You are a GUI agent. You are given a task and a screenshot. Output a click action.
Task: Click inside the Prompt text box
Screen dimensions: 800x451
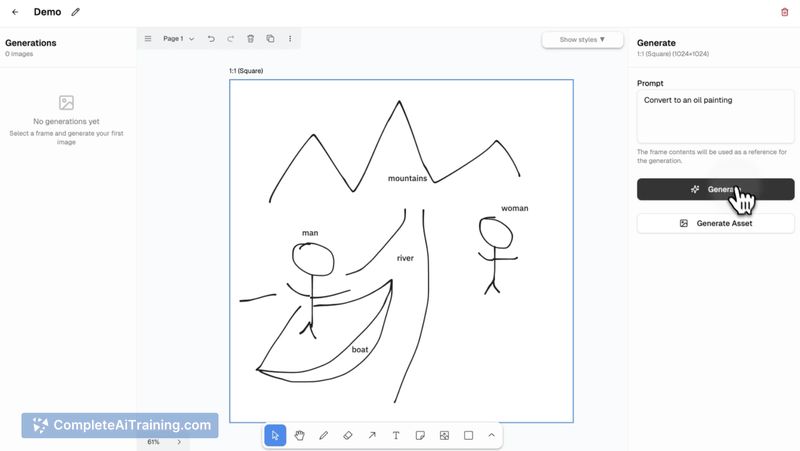(x=715, y=116)
